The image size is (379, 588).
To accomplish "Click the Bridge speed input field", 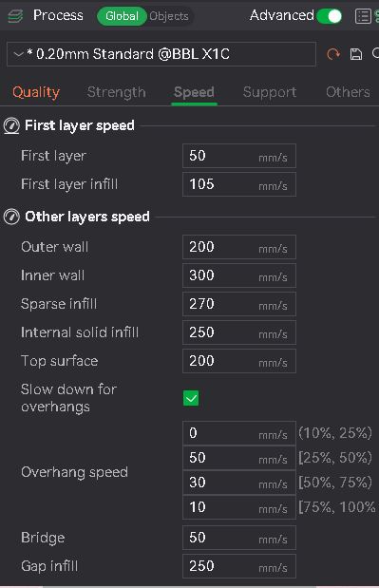I will pyautogui.click(x=239, y=538).
